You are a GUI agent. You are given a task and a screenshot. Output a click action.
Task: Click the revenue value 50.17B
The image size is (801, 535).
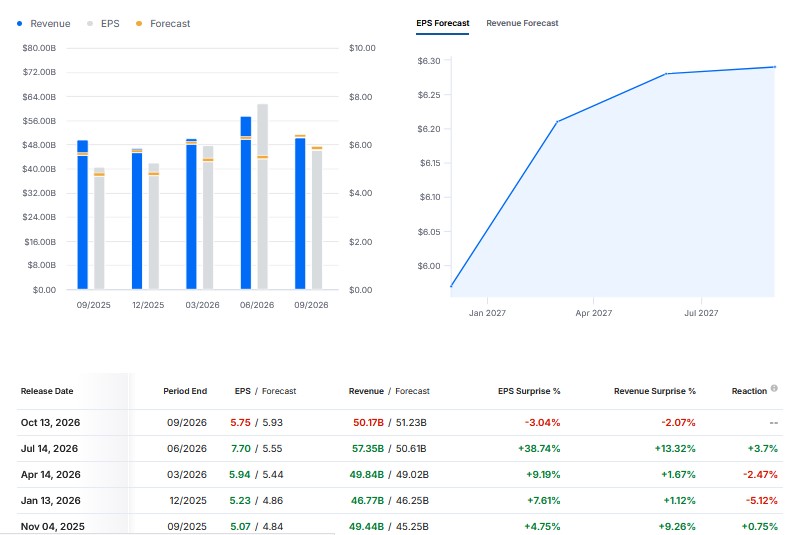[x=368, y=423]
